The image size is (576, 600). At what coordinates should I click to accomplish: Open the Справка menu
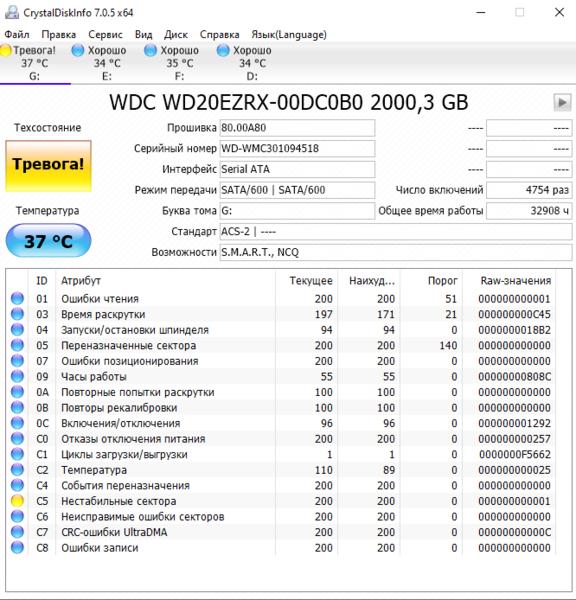(x=220, y=35)
